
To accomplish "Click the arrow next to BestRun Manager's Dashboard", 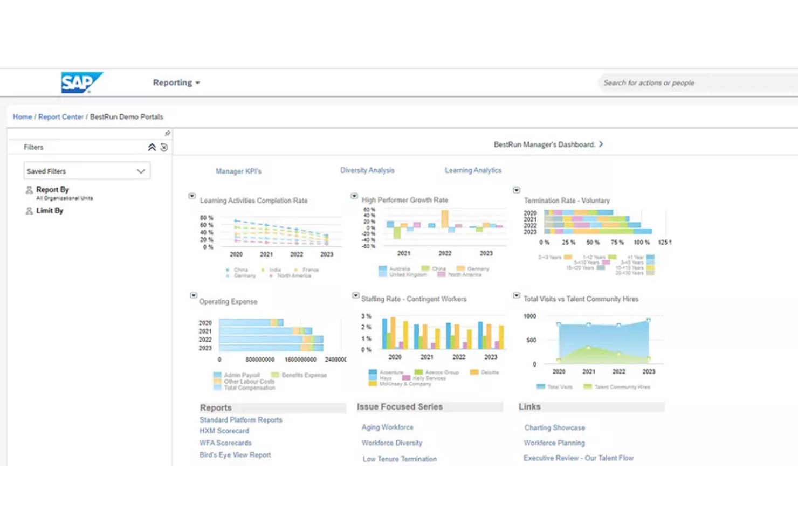I will coord(601,144).
